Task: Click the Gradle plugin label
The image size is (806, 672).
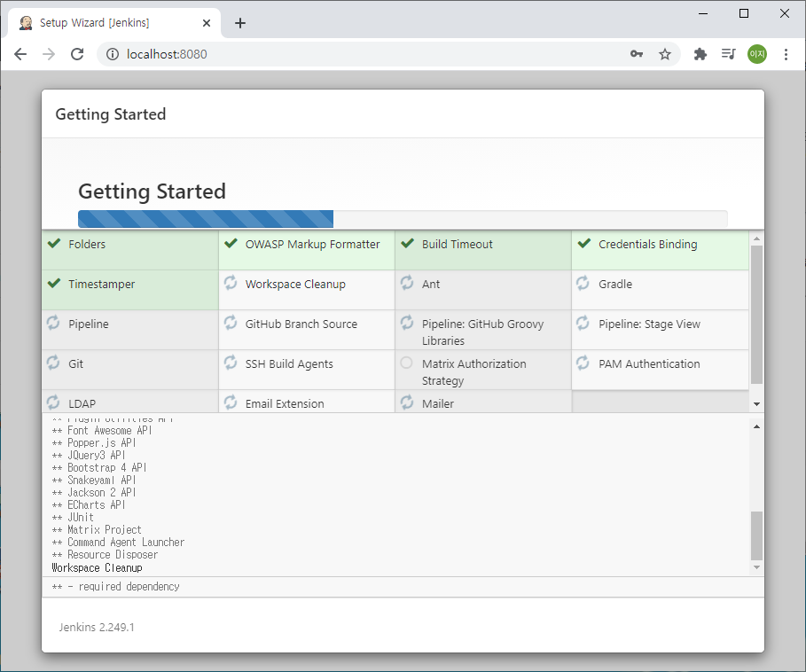Action: pos(615,284)
